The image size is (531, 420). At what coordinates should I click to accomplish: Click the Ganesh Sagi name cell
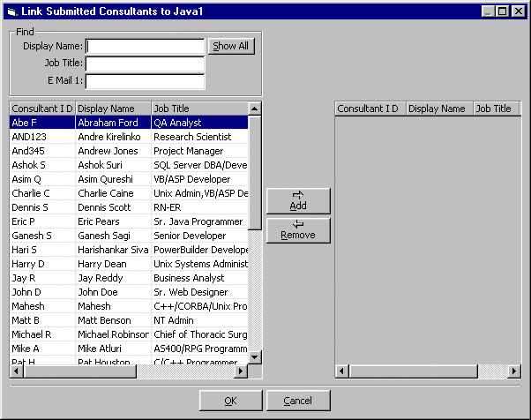click(113, 236)
